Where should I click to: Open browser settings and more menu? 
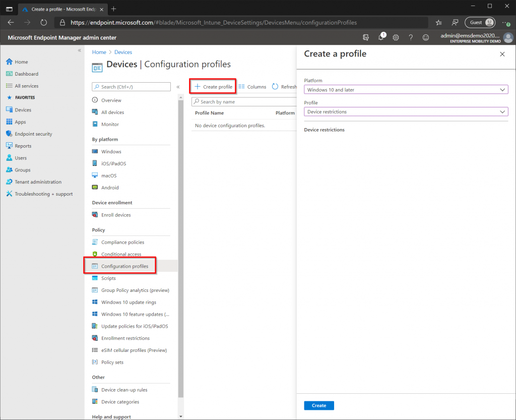point(506,22)
